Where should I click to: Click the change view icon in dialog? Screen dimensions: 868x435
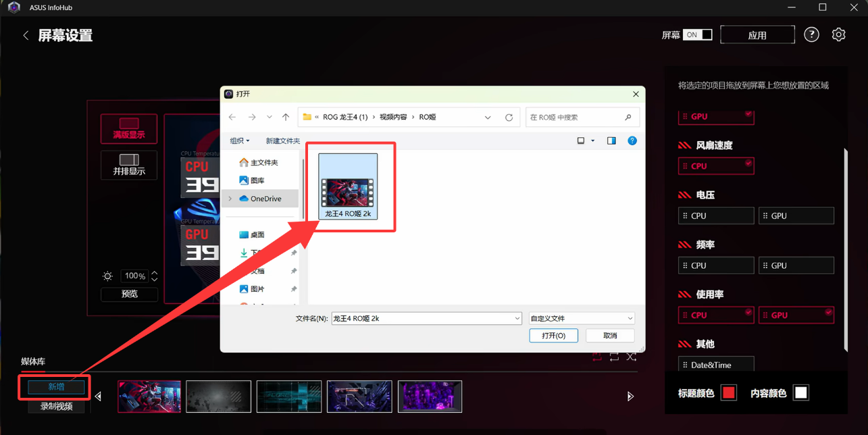click(581, 140)
